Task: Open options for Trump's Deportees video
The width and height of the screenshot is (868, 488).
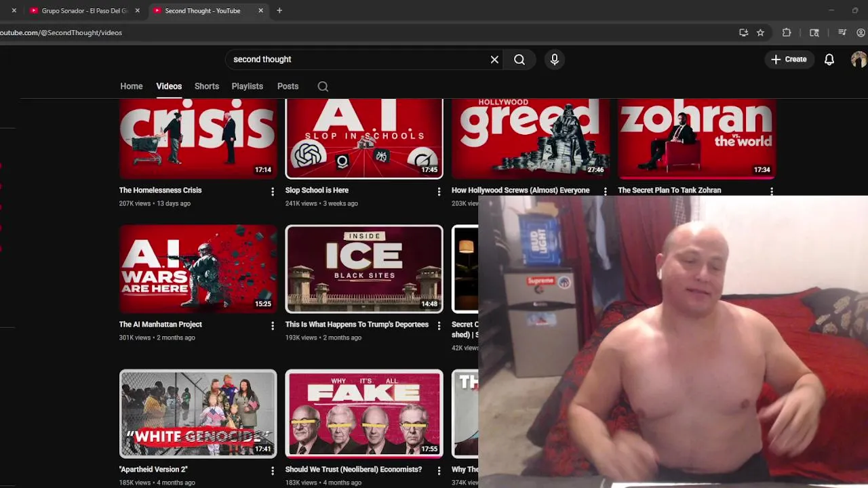Action: point(439,326)
